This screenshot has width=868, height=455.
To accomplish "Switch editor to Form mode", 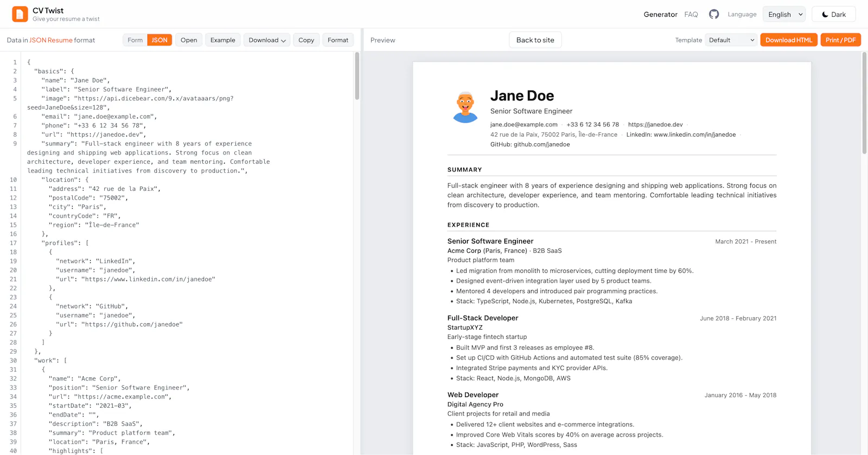I will [135, 40].
